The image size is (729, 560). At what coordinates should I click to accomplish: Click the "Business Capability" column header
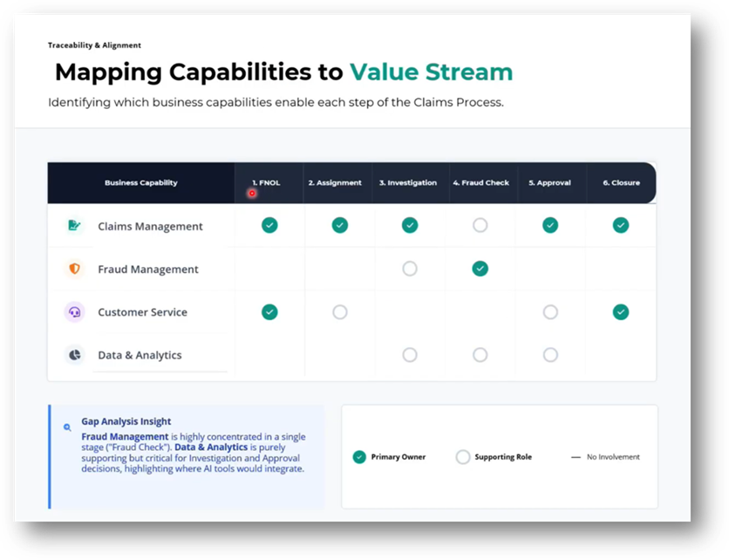coord(141,183)
